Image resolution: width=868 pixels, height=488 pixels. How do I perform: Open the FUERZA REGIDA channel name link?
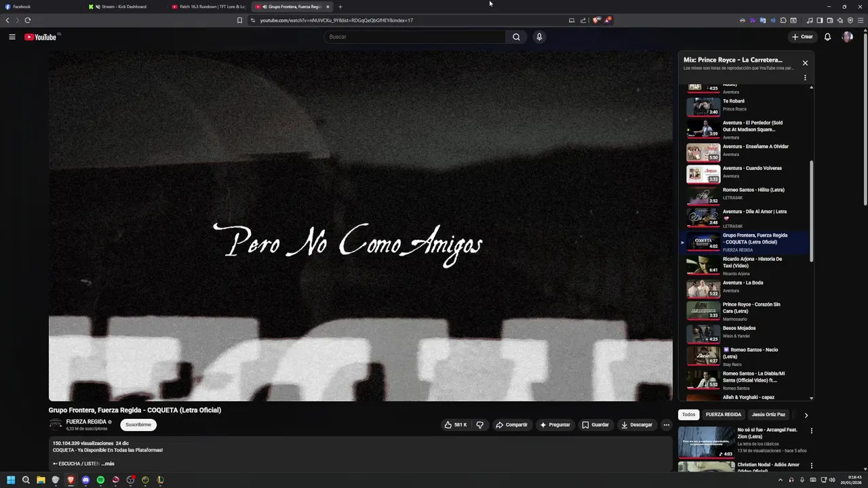pos(86,422)
